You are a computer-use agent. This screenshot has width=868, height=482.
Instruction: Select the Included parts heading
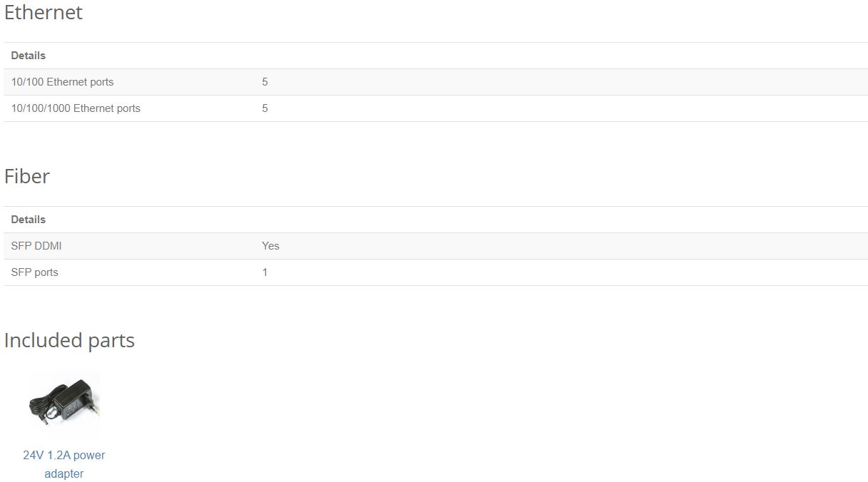coord(69,340)
